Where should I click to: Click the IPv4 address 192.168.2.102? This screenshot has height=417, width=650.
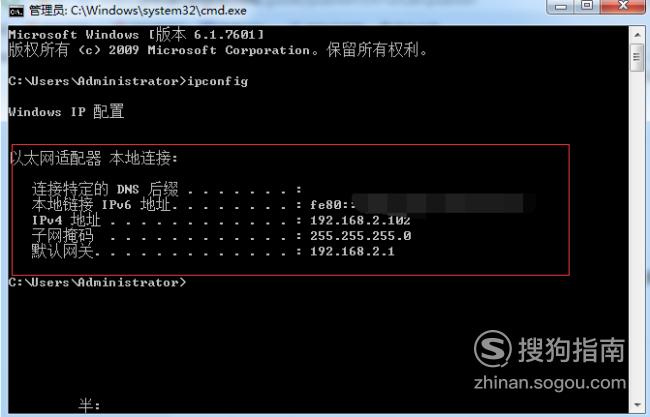pyautogui.click(x=360, y=220)
